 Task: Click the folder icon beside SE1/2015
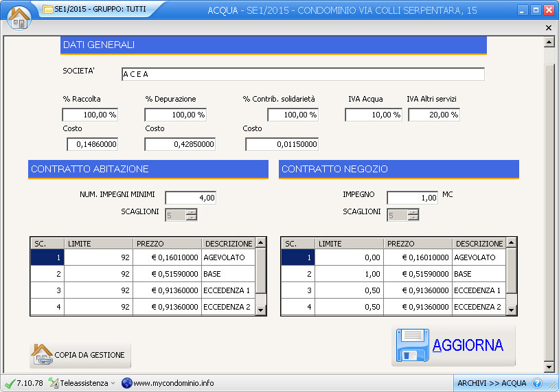pos(47,10)
